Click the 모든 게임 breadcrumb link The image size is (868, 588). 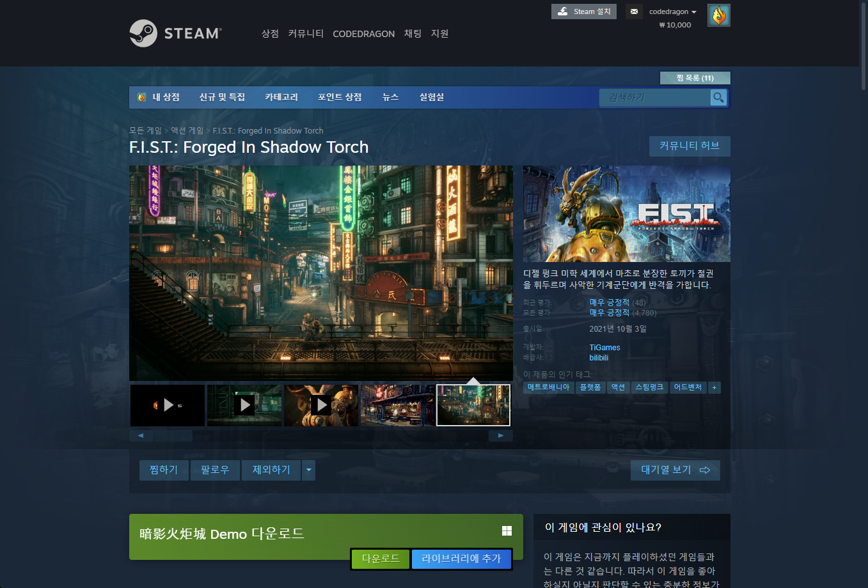coord(145,130)
